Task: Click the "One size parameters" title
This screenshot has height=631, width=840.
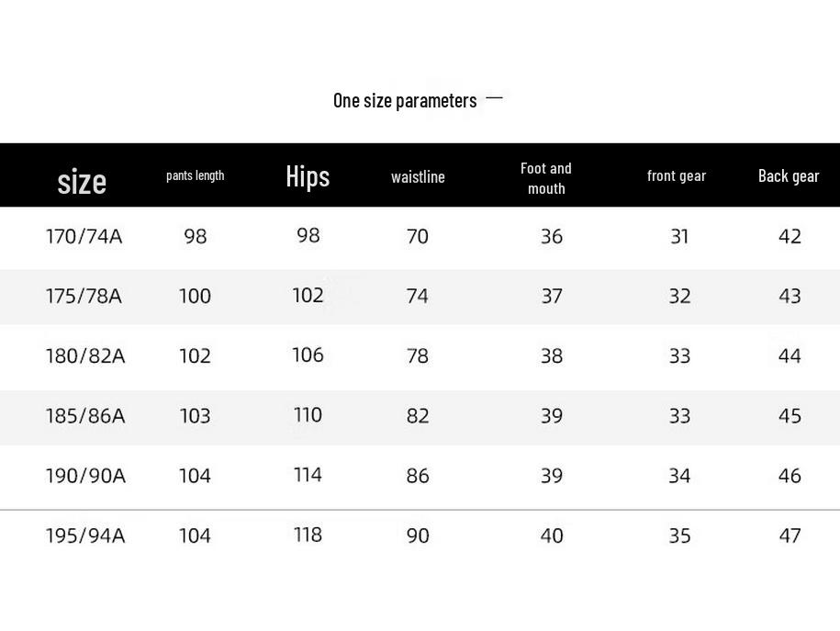Action: (405, 100)
